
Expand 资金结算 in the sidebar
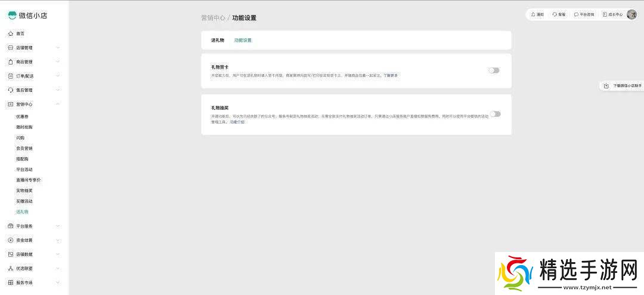pyautogui.click(x=58, y=240)
